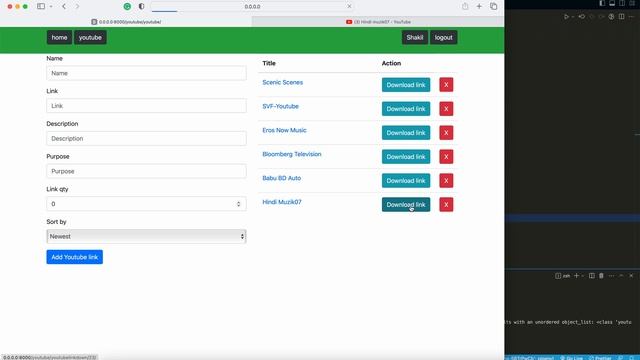Focus the Purpose input field
Image resolution: width=640 pixels, height=360 pixels.
click(146, 171)
